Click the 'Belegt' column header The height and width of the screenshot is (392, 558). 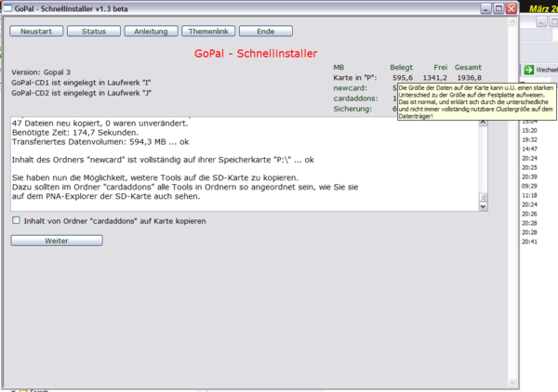[401, 67]
